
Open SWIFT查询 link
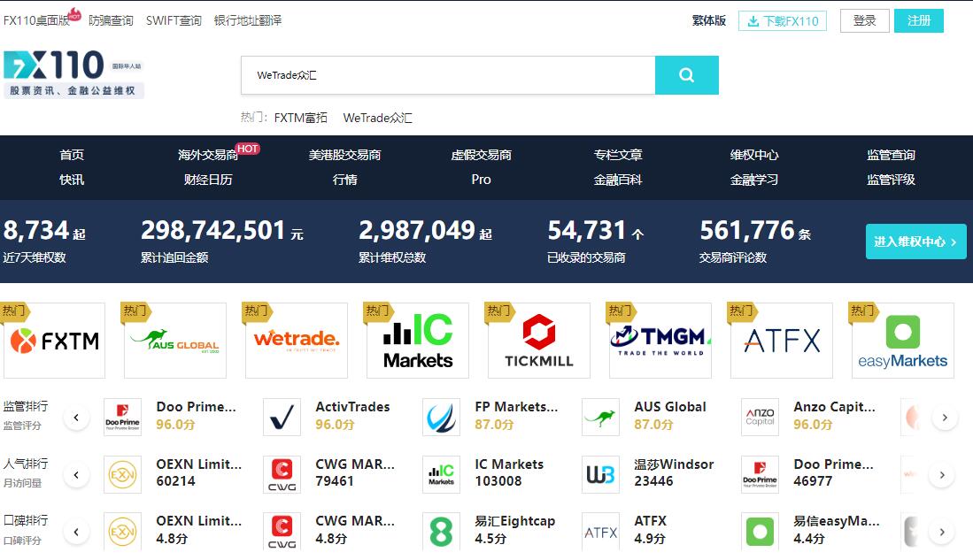174,20
